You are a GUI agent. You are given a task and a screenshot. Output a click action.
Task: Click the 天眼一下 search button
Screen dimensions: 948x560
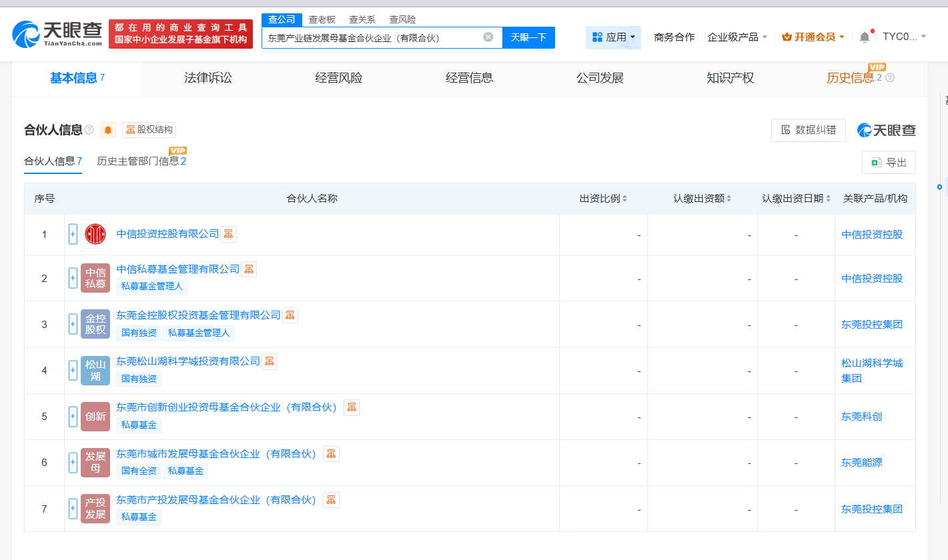point(529,37)
